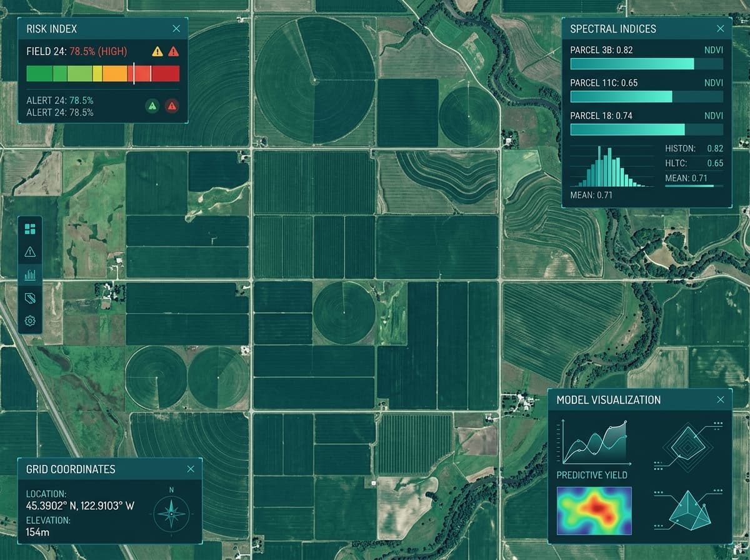Click the risk gauge position marker
The height and width of the screenshot is (560, 750).
click(134, 73)
